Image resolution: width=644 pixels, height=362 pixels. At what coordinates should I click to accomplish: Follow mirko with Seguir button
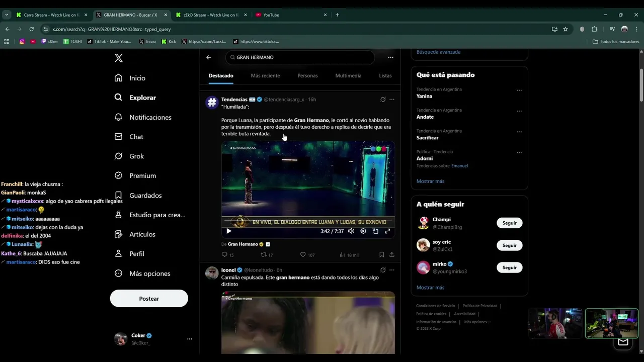[x=510, y=267]
